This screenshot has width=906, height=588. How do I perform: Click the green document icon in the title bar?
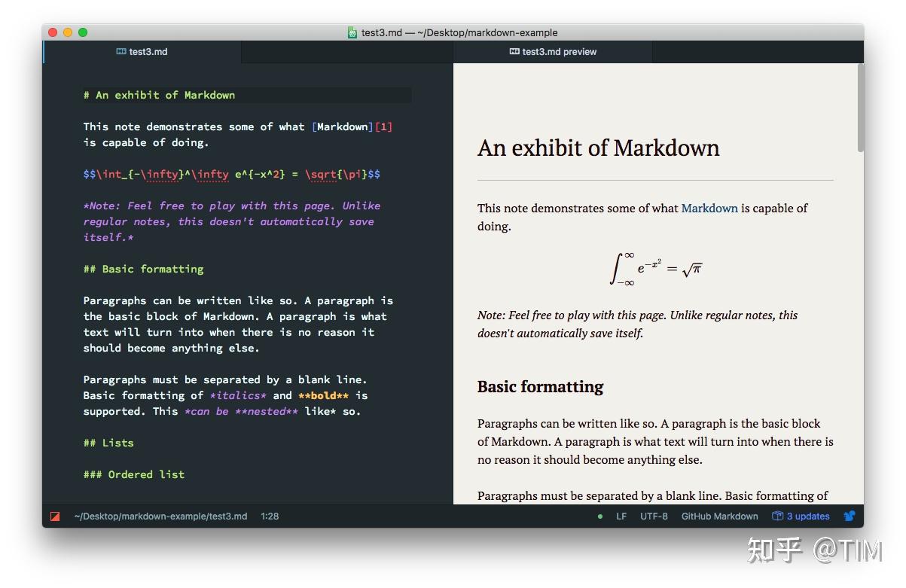click(351, 32)
